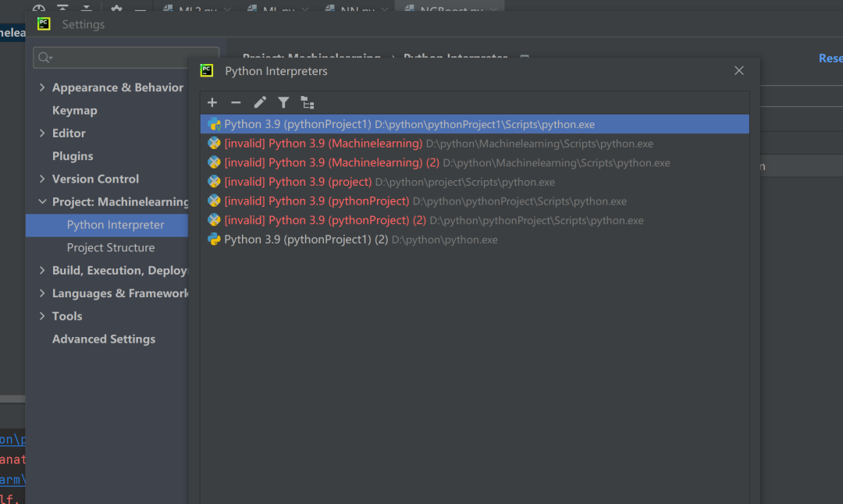Open Advanced Settings page
Screen dimensions: 843x504
point(104,339)
